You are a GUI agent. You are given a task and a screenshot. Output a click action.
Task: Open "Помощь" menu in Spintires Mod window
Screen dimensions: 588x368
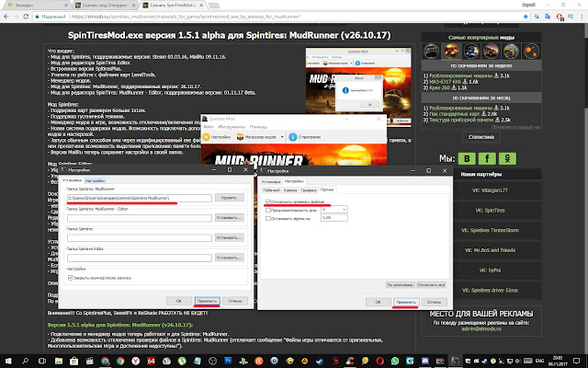point(258,127)
